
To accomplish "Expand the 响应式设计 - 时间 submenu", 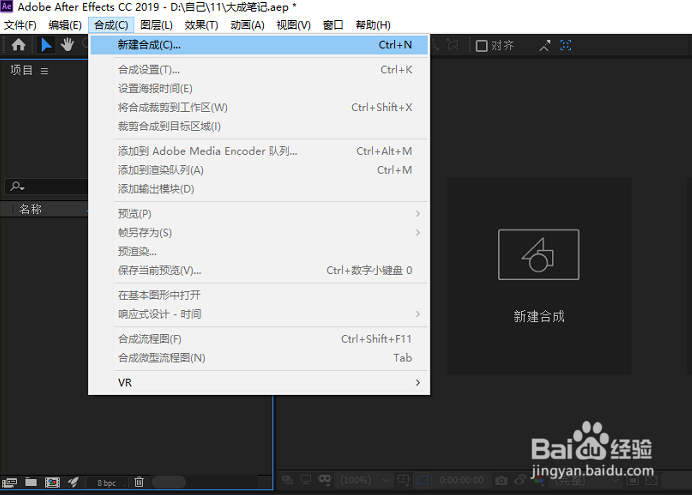I will point(259,314).
